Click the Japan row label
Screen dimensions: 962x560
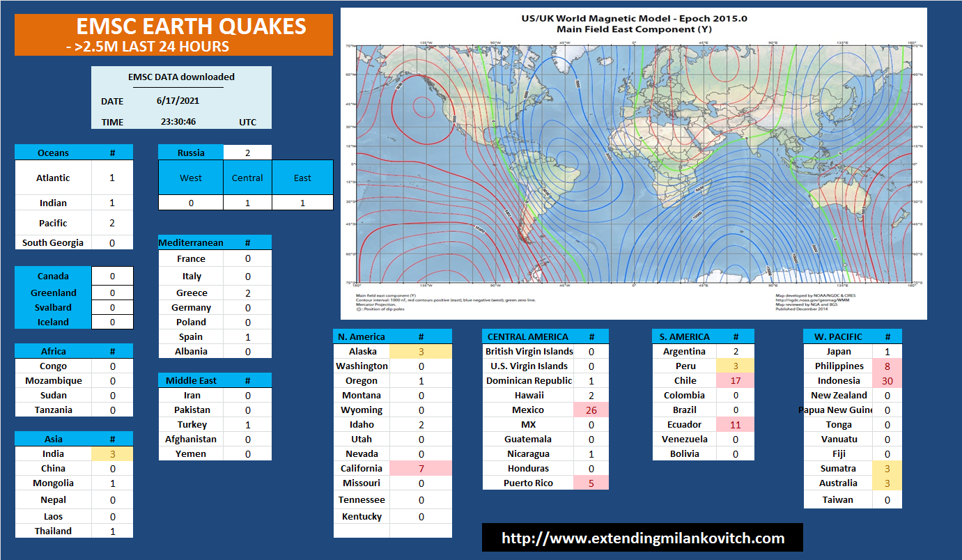[839, 351]
